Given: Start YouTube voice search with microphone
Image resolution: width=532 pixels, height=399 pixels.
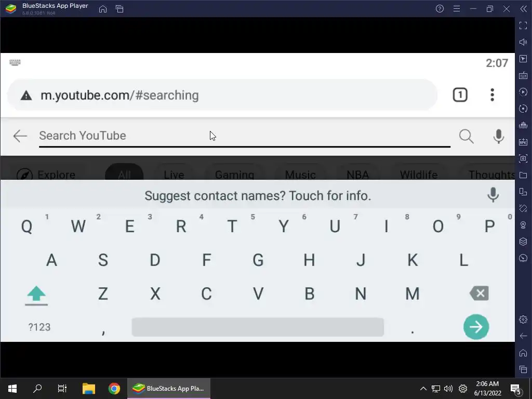Looking at the screenshot, I should [x=498, y=137].
